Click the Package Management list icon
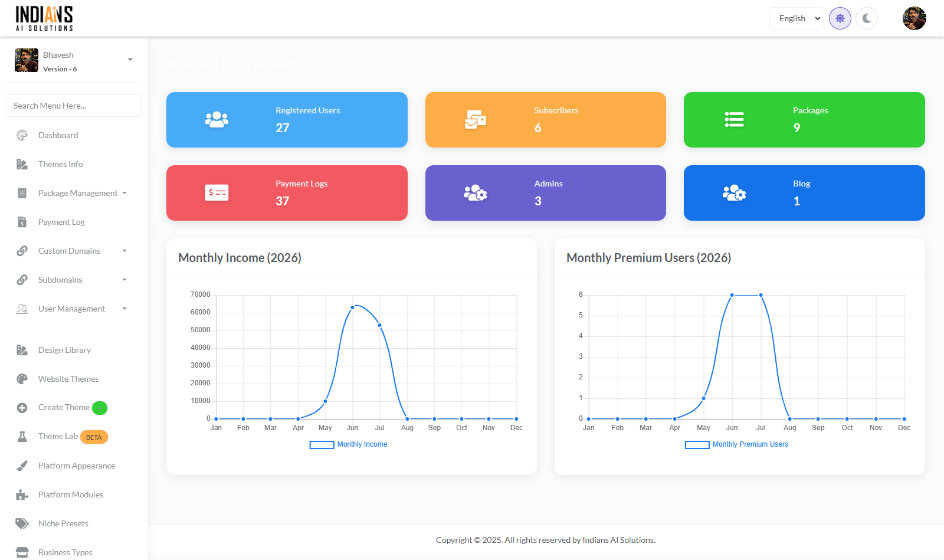 click(x=22, y=193)
